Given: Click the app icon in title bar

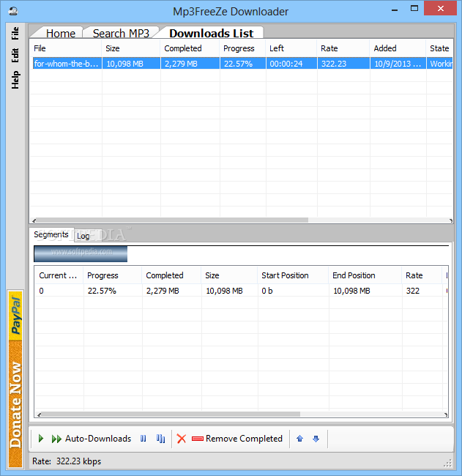Looking at the screenshot, I should pos(13,12).
